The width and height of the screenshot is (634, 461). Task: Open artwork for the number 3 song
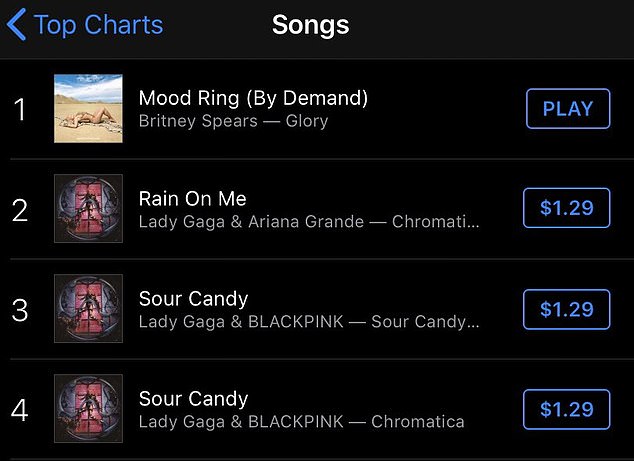[88, 309]
